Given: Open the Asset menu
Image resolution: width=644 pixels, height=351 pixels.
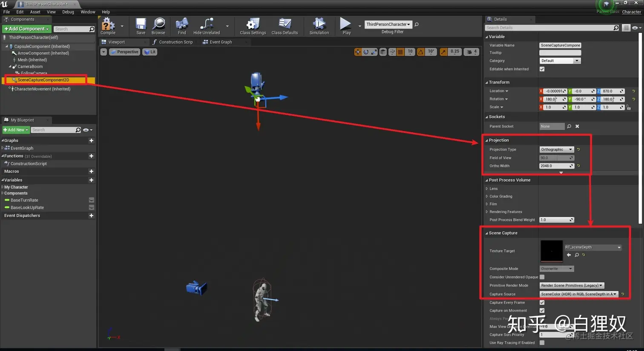Looking at the screenshot, I should click(35, 12).
